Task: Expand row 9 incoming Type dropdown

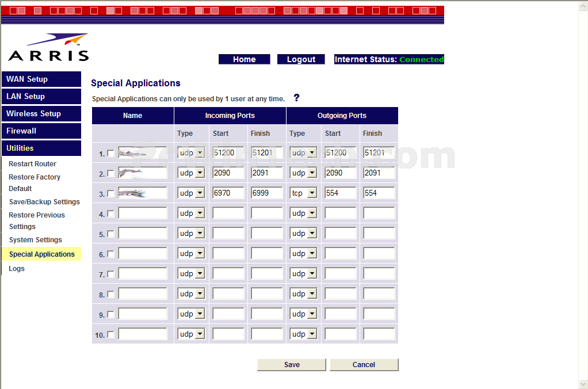Action: click(191, 314)
